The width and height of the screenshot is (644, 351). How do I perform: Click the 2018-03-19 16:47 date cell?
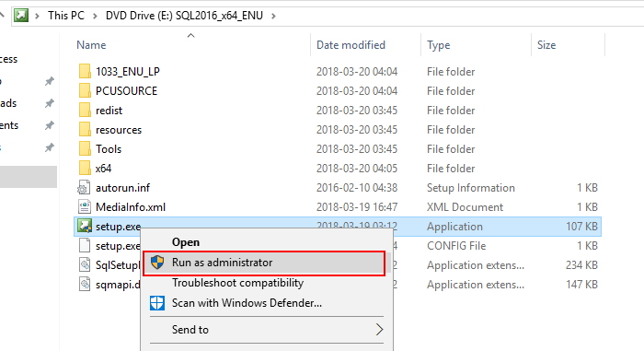(357, 207)
